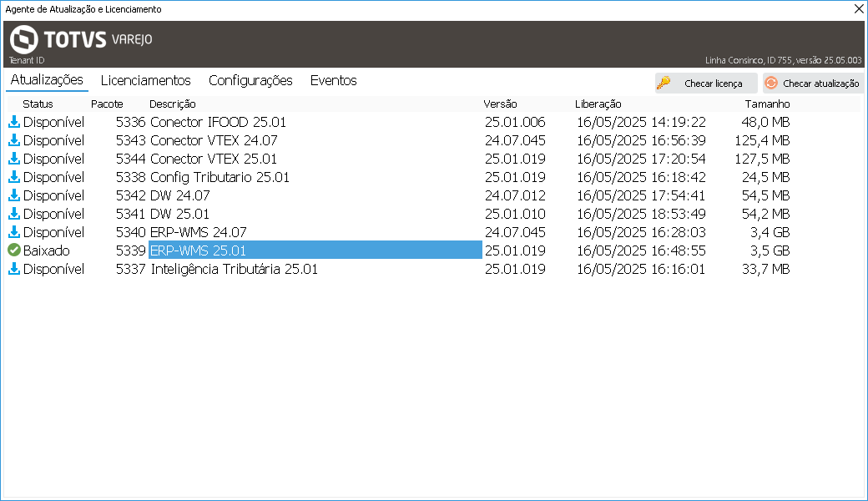Click download icon for Inteligência Tributária 25.01
The image size is (868, 501).
pyautogui.click(x=14, y=269)
